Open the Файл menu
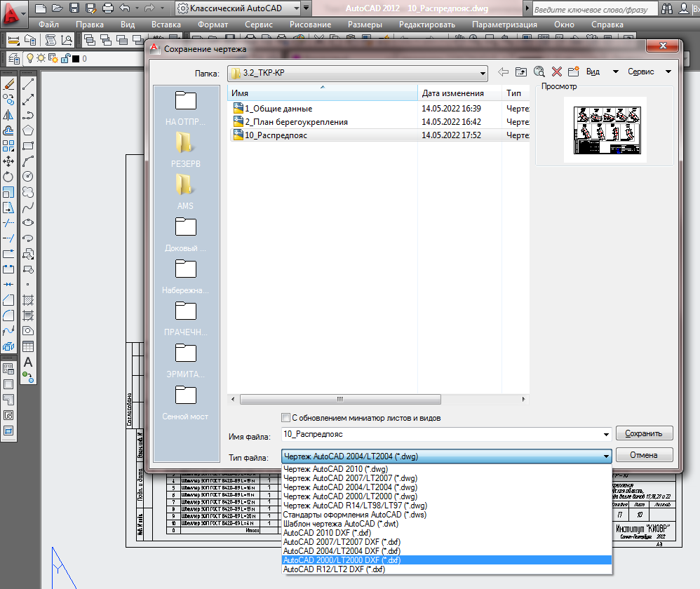 click(48, 25)
